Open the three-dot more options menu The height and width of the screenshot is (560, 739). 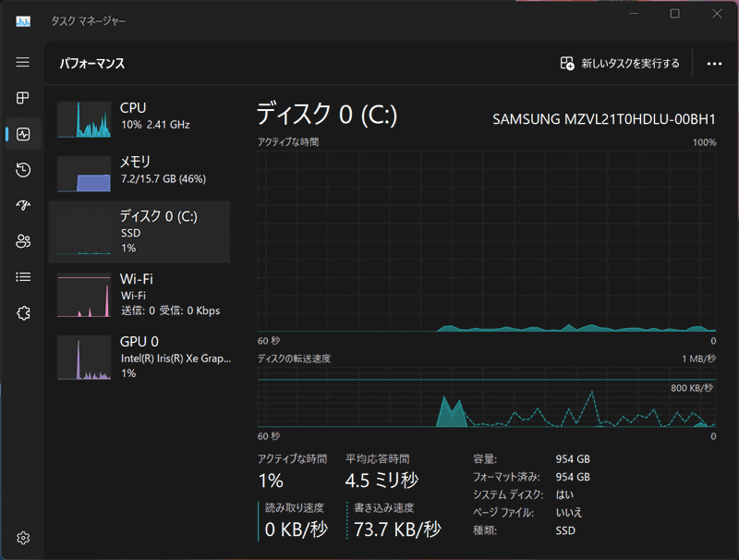(x=714, y=63)
